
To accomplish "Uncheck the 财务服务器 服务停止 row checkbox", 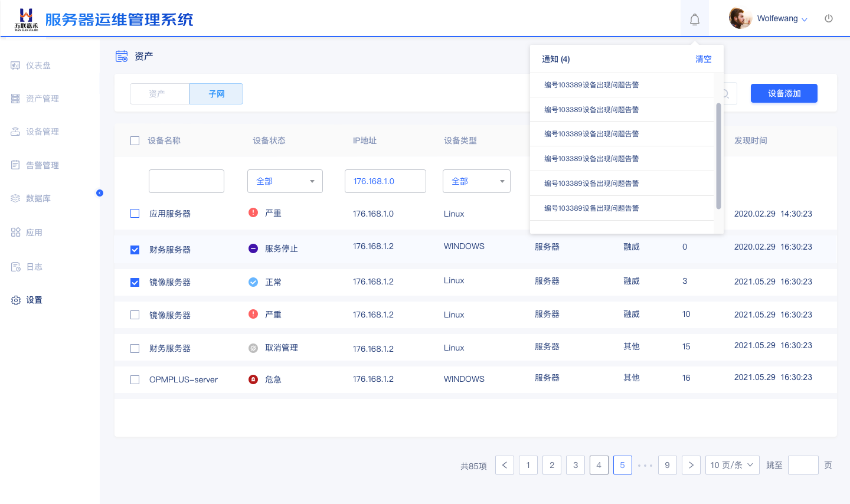I will [x=135, y=250].
